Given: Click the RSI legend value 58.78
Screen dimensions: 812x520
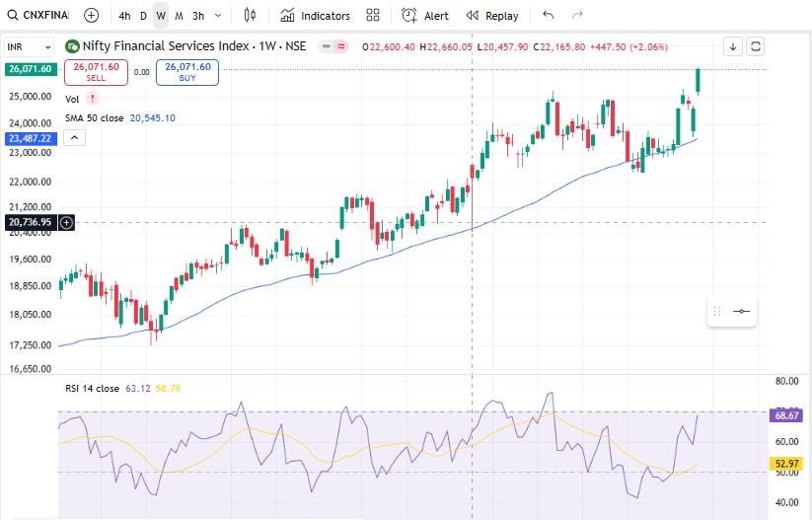Looking at the screenshot, I should pos(168,389).
